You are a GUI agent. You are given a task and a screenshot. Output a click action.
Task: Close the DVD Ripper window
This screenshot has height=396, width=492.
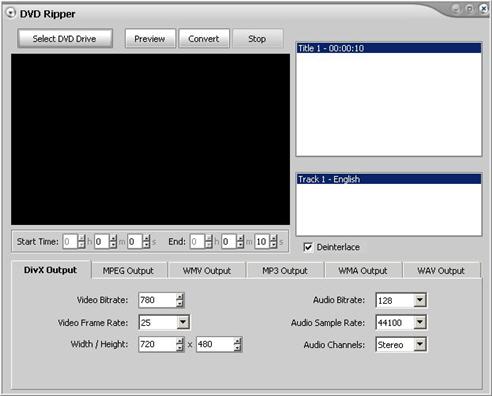point(483,9)
